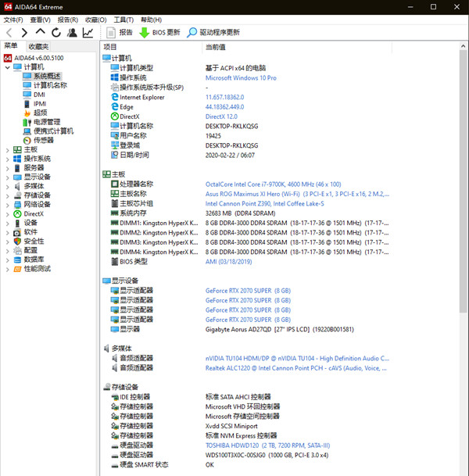
Task: Click the 数据库 database icon in tree
Action: pyautogui.click(x=17, y=259)
